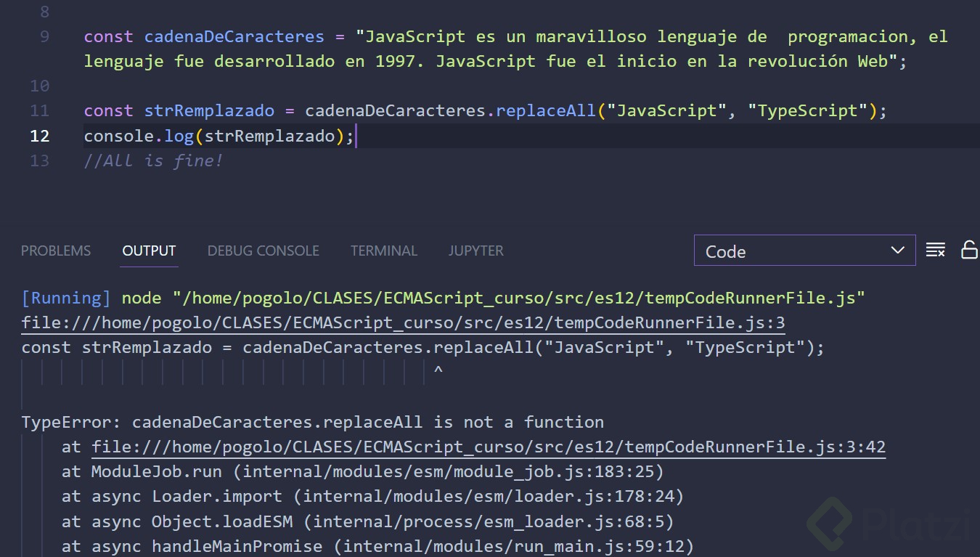Select the active OUTPUT tab
This screenshot has height=557, width=980.
click(149, 251)
